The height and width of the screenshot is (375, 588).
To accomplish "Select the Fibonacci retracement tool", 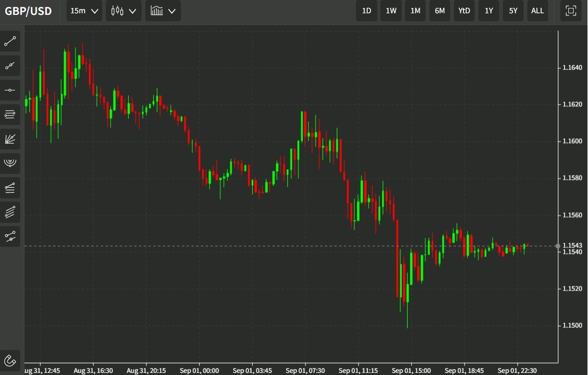I will click(10, 187).
